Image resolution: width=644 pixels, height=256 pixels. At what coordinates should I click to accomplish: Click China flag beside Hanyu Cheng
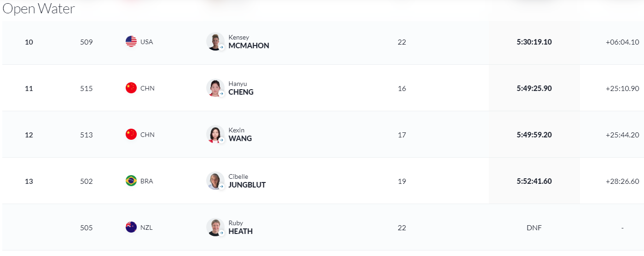131,88
